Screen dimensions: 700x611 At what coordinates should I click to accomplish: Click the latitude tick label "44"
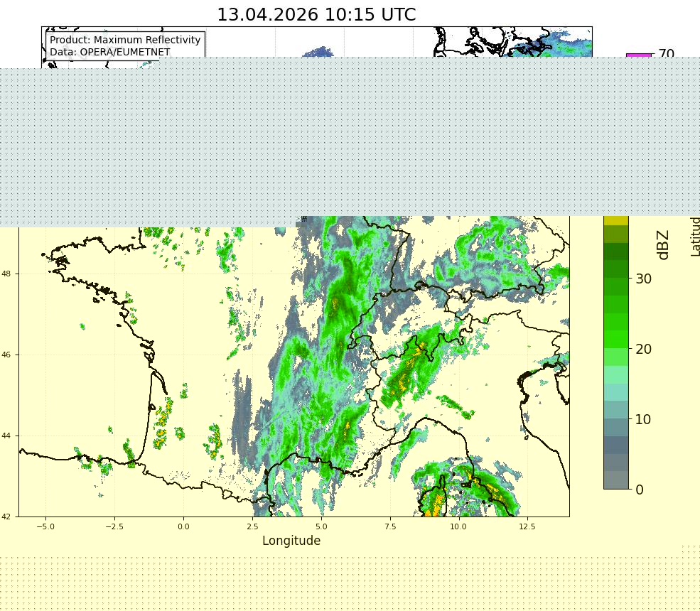coord(6,436)
